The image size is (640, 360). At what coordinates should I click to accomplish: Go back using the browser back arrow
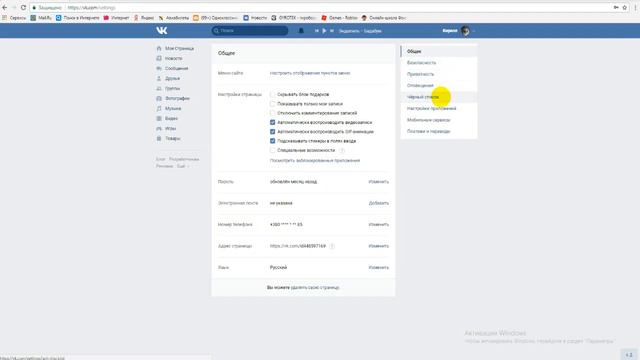(5, 7)
